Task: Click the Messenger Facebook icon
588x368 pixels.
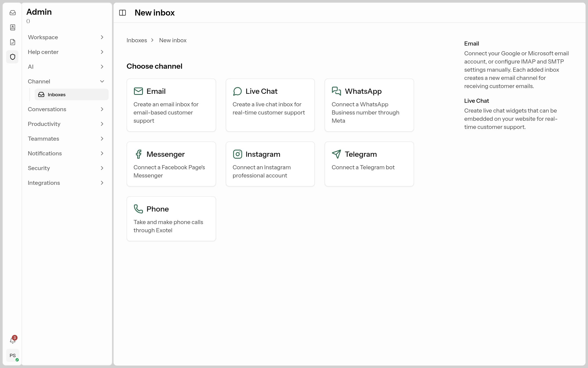Action: coord(138,154)
